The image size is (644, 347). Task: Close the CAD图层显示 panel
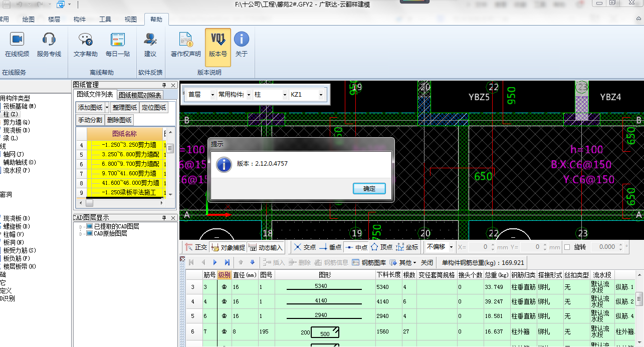[173, 218]
